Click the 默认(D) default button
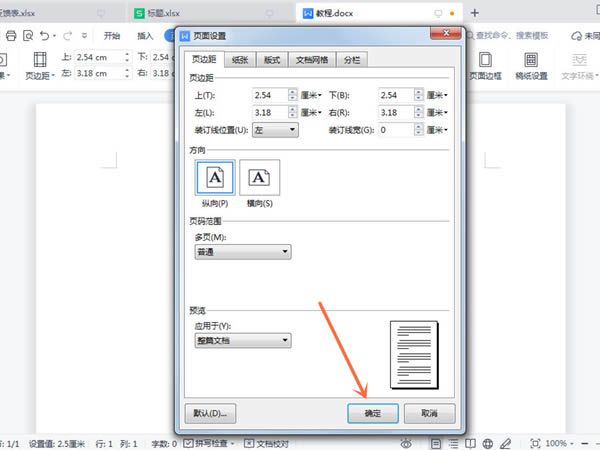 210,413
